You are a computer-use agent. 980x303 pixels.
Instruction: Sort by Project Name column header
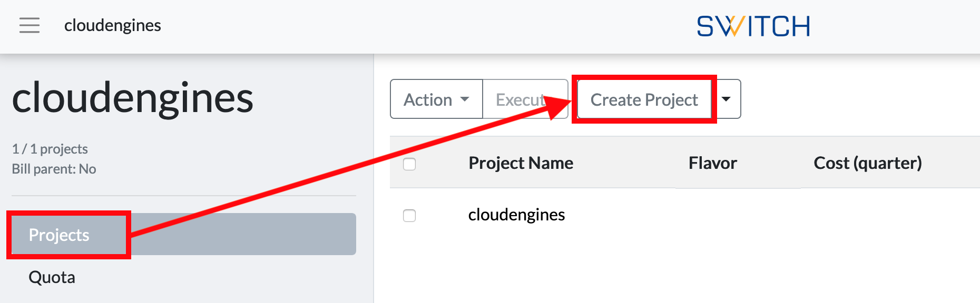point(521,163)
